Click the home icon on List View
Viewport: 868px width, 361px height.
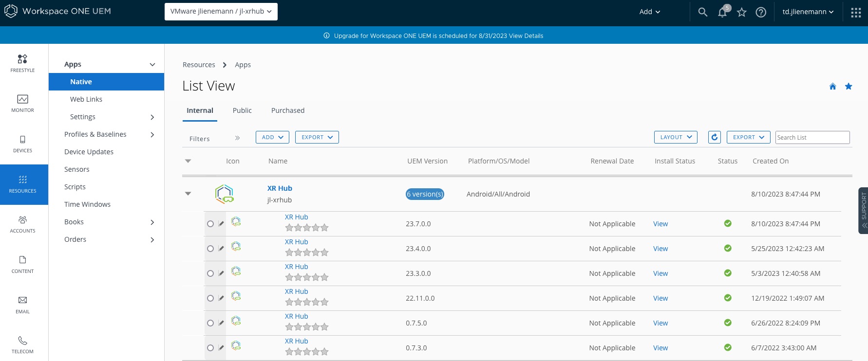tap(833, 86)
